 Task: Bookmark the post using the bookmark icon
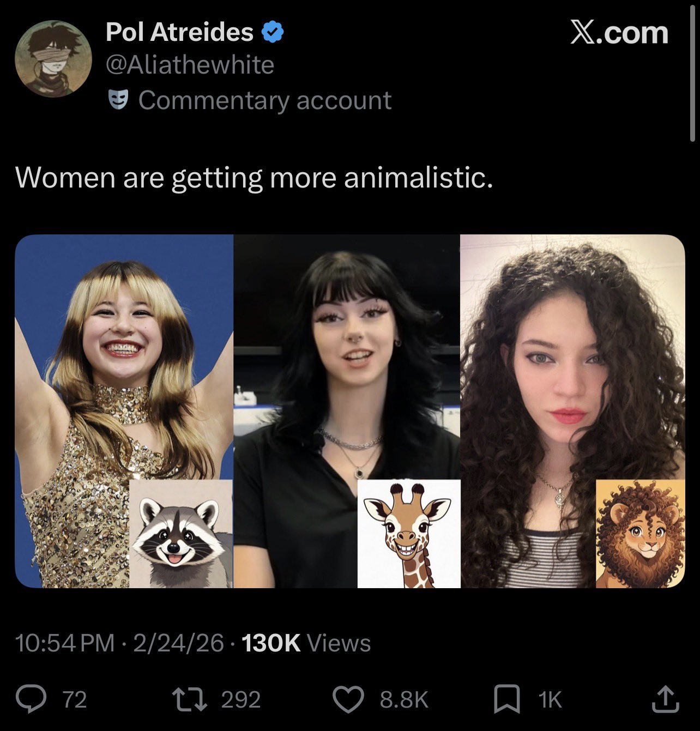point(506,699)
